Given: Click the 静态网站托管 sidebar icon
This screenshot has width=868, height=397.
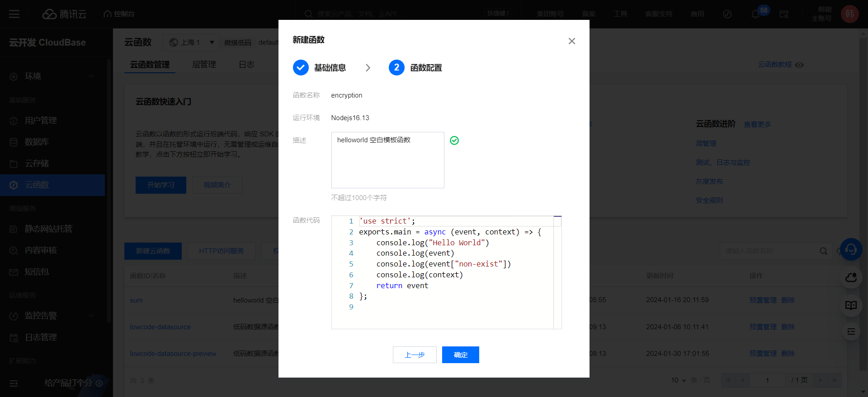Looking at the screenshot, I should click(14, 229).
